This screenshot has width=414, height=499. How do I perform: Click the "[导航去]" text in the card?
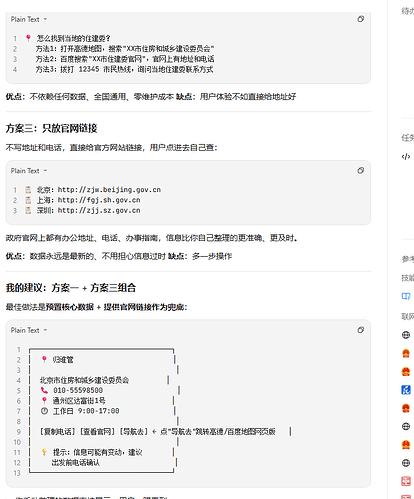pos(133,432)
